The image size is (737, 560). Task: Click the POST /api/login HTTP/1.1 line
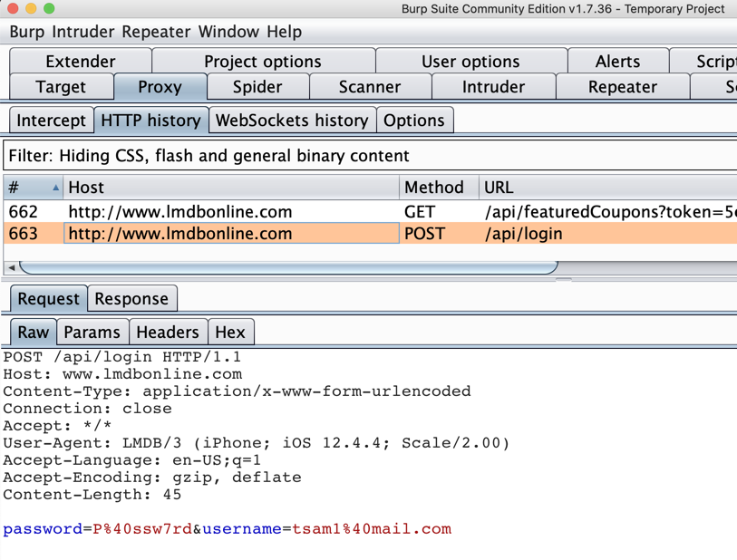(x=121, y=358)
